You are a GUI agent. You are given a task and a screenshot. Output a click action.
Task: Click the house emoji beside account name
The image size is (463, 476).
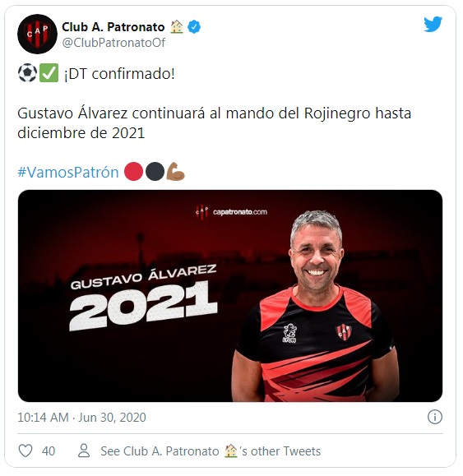tap(177, 26)
